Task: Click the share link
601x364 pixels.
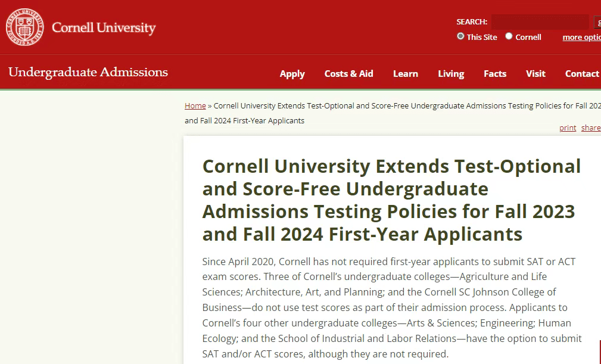Action: (591, 127)
